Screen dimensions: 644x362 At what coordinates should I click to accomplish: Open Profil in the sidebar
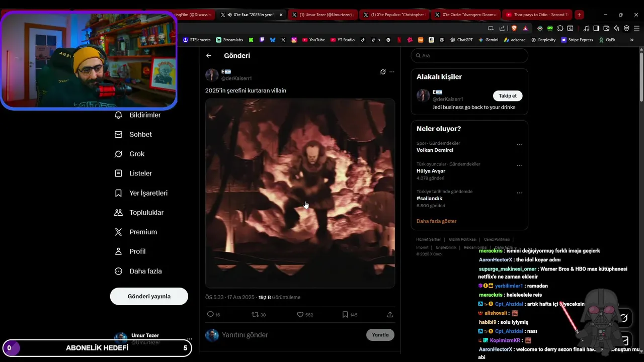pos(130,251)
